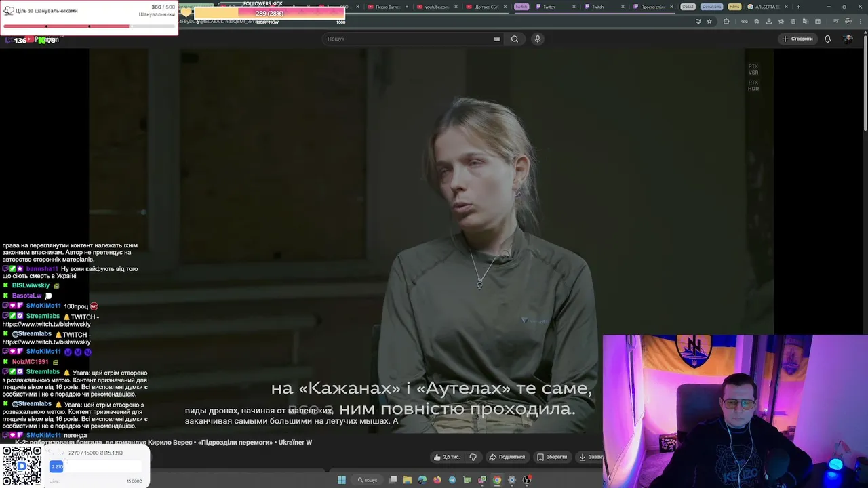
Task: Open the translate page extension icon
Action: tap(806, 21)
